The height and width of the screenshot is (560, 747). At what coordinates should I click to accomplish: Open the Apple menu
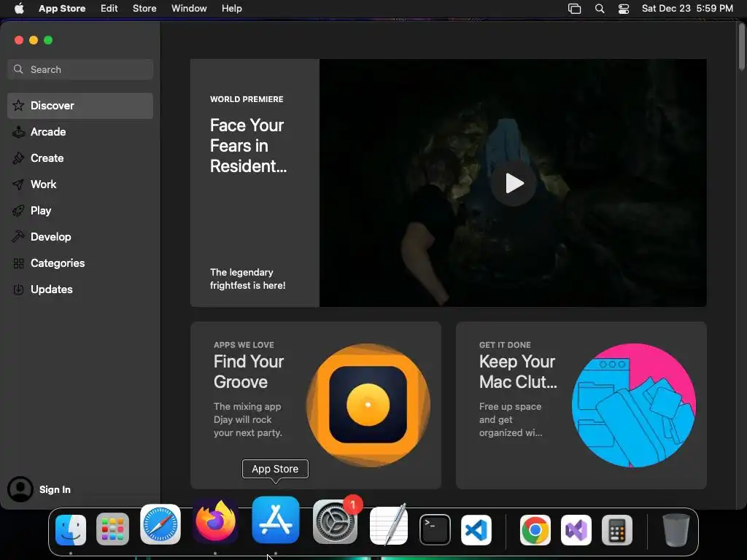(19, 9)
